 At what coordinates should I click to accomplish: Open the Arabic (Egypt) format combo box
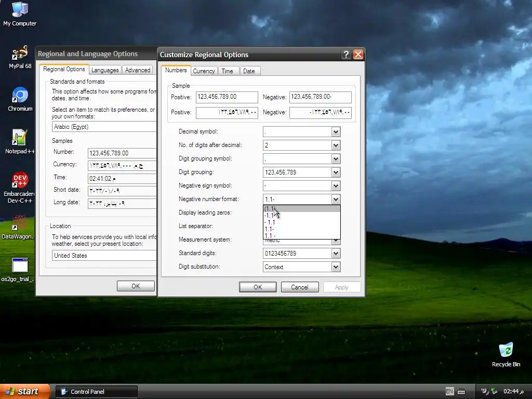(x=104, y=127)
